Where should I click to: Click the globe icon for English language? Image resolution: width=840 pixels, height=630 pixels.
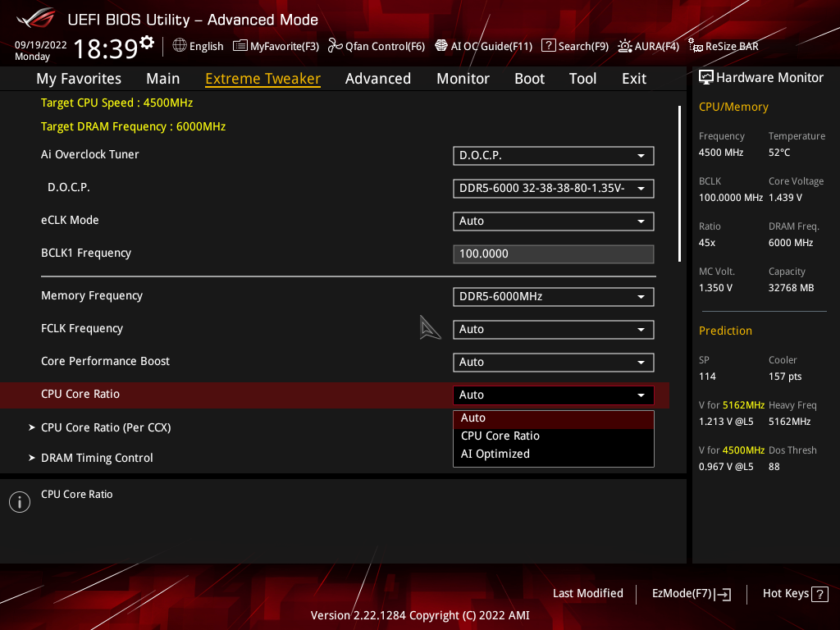coord(180,46)
